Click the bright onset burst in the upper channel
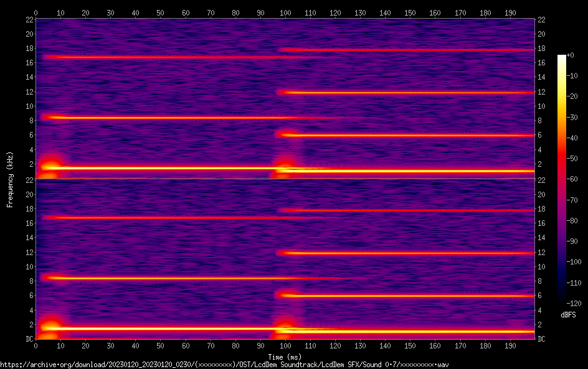 (49, 166)
